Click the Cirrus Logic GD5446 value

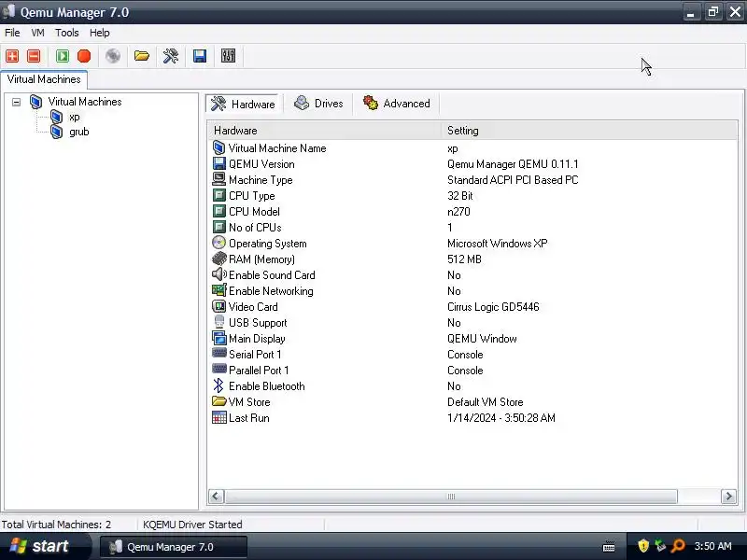[493, 307]
